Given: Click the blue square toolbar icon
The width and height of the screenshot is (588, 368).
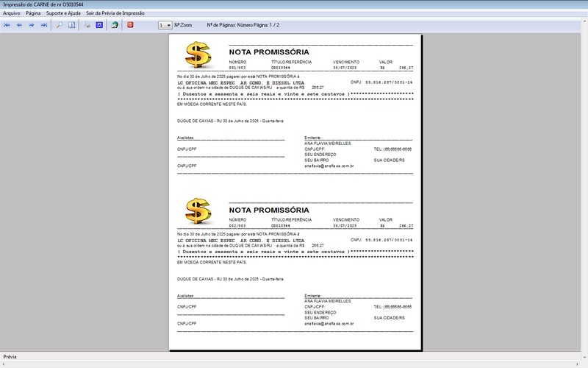Looking at the screenshot, I should point(99,25).
